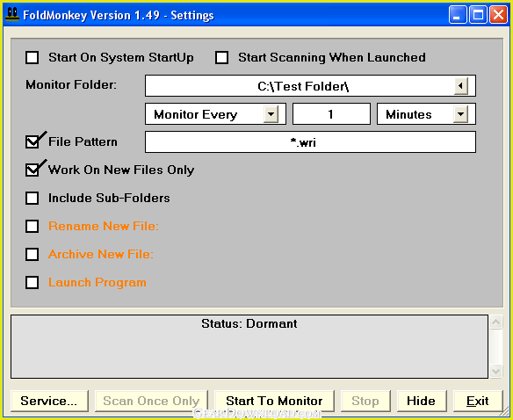The height and width of the screenshot is (420, 513).
Task: Click the status box scroll up arrow
Action: pos(495,322)
